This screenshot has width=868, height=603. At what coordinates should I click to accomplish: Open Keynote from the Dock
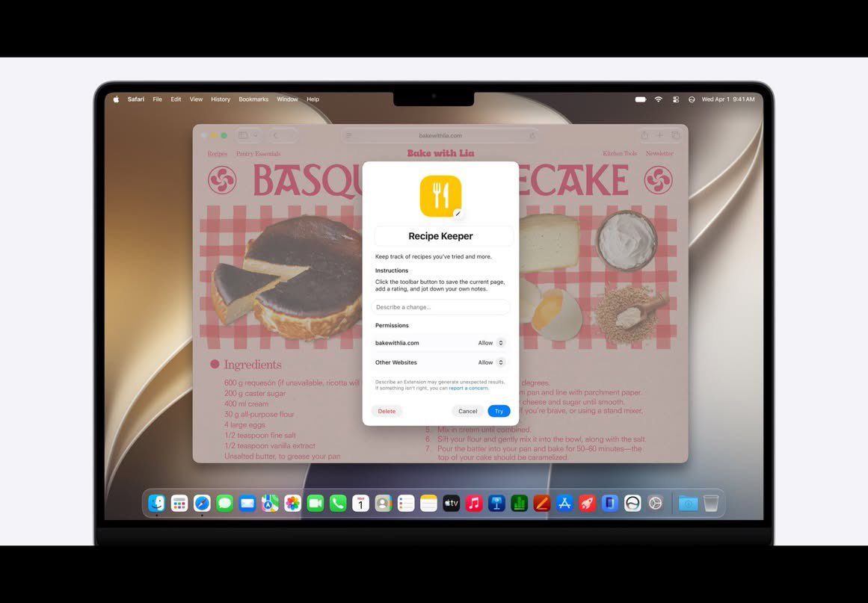[x=496, y=503]
